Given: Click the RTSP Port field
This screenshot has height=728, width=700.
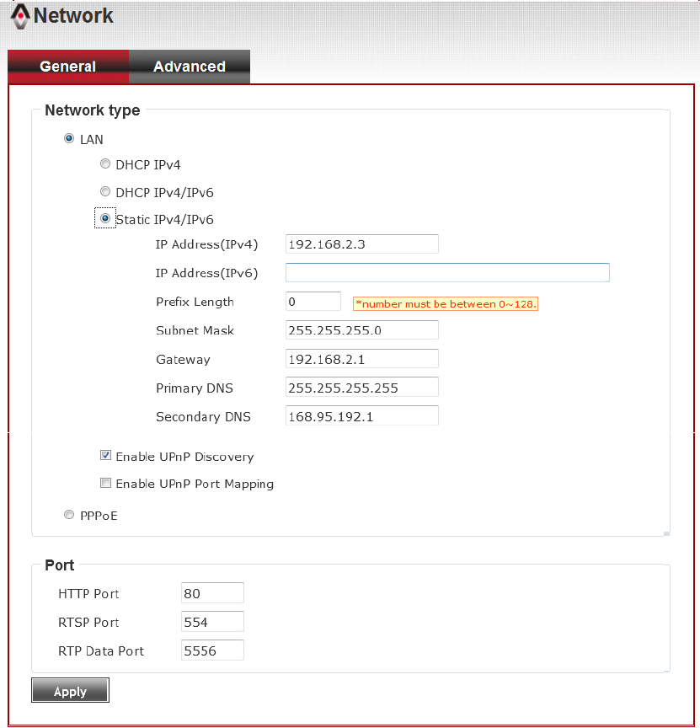Looking at the screenshot, I should (x=212, y=622).
